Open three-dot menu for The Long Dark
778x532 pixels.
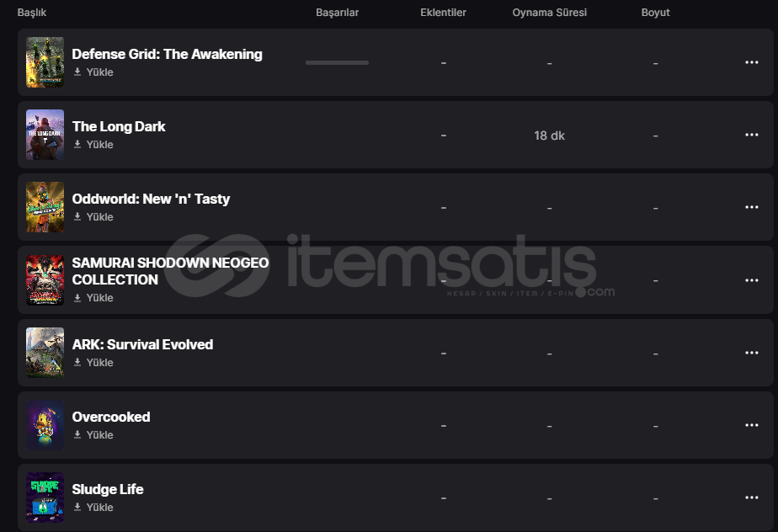coord(751,135)
